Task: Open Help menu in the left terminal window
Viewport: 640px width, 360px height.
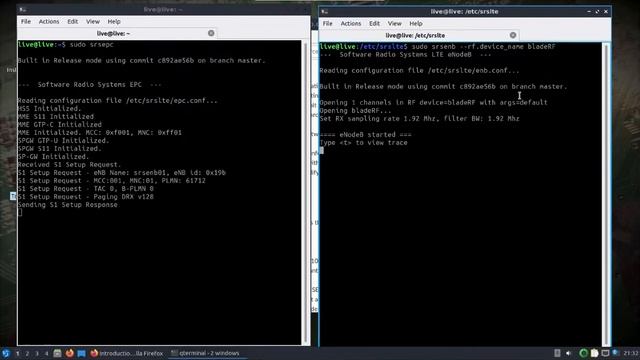Action: click(x=114, y=22)
